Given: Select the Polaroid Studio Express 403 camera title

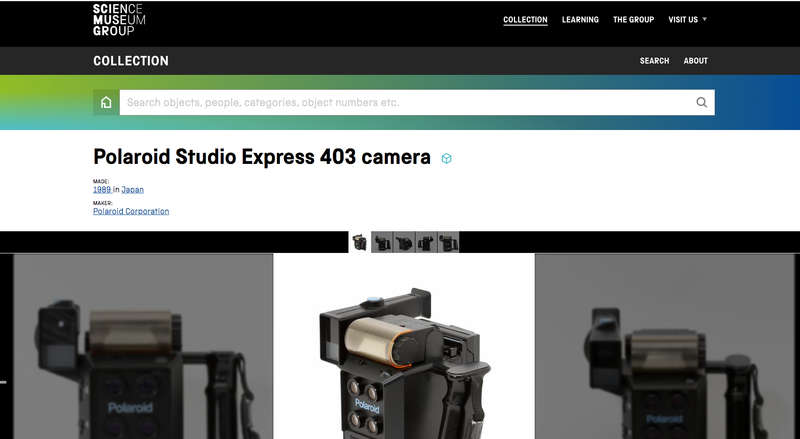Looking at the screenshot, I should [262, 157].
